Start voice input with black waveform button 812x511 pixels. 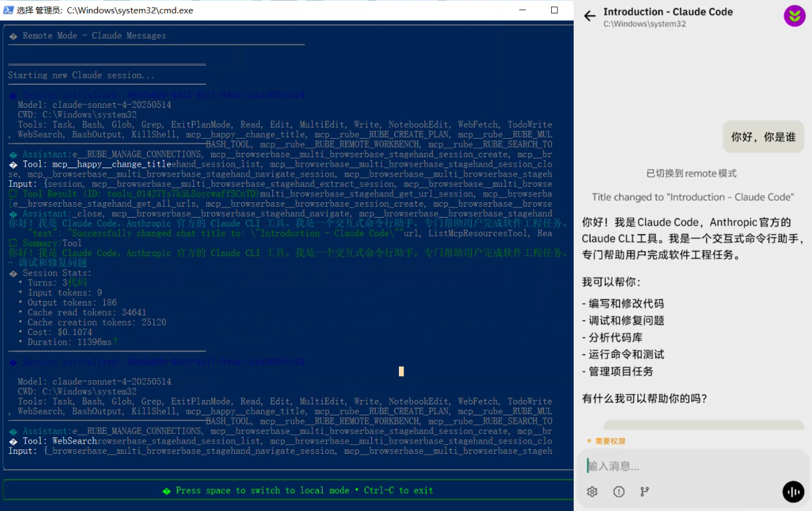click(793, 492)
